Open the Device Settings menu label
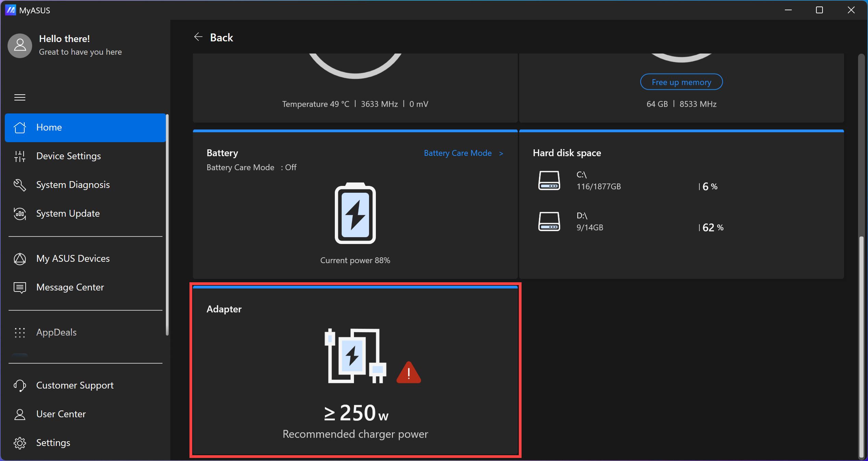This screenshot has height=461, width=868. point(68,156)
